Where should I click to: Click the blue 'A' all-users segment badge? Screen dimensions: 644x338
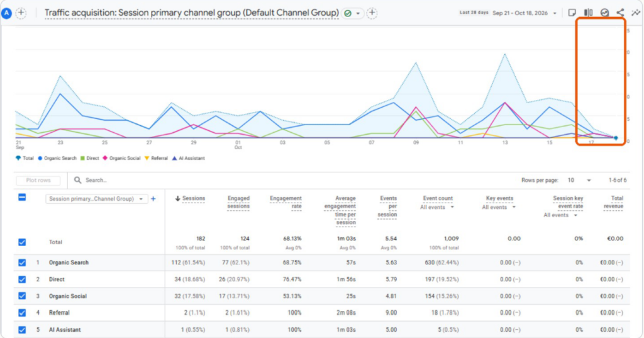tap(6, 13)
